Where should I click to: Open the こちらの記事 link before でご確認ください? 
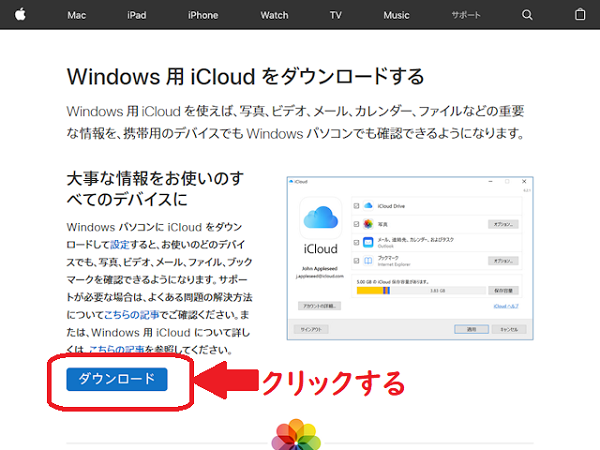pos(132,315)
